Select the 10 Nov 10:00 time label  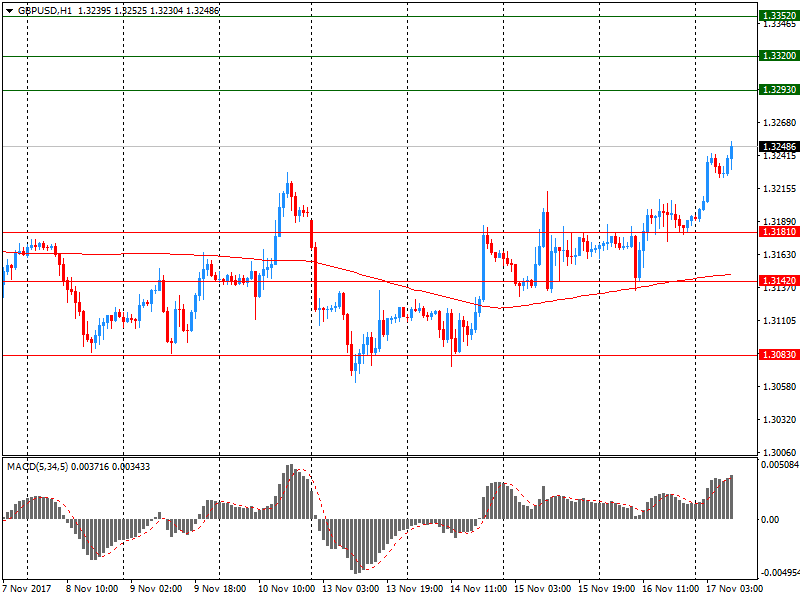tap(286, 589)
